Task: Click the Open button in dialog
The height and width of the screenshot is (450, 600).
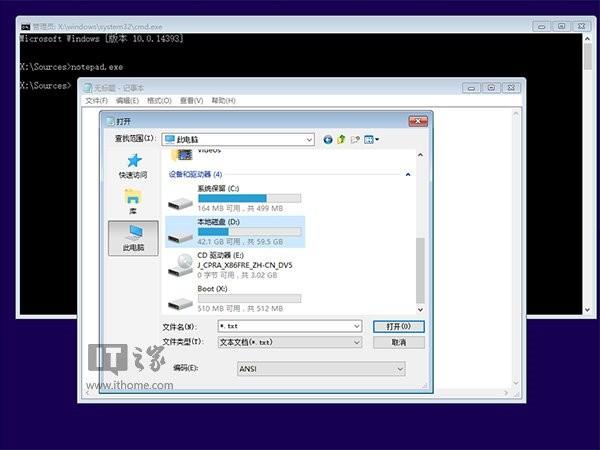Action: click(398, 326)
